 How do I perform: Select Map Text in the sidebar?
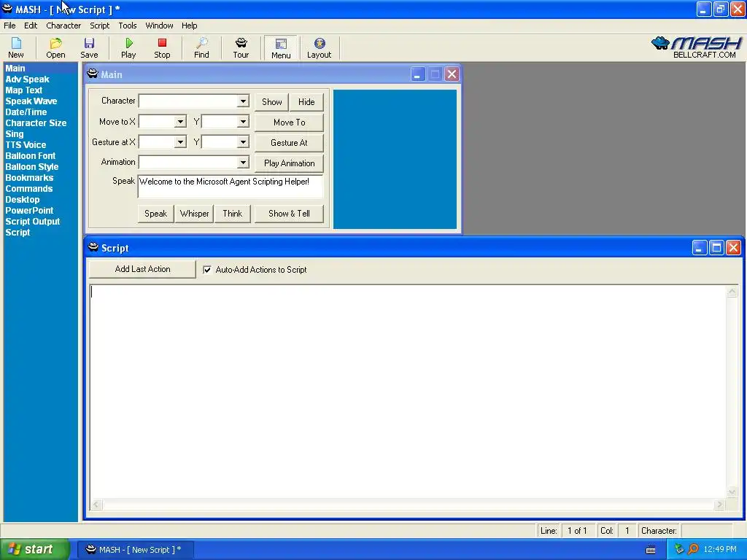(24, 90)
